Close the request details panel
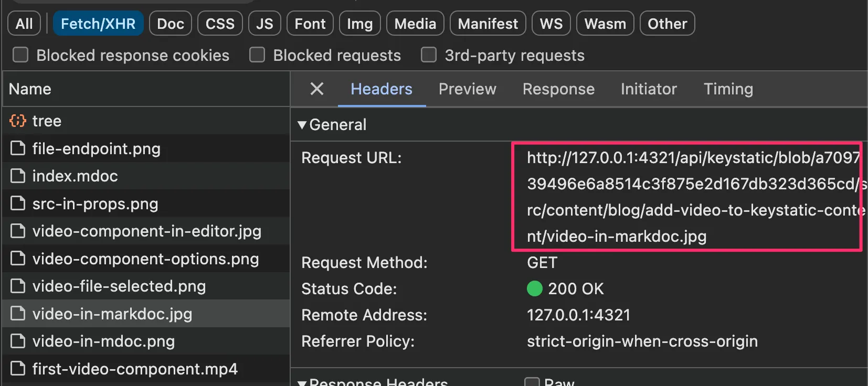This screenshot has height=386, width=868. click(x=317, y=89)
